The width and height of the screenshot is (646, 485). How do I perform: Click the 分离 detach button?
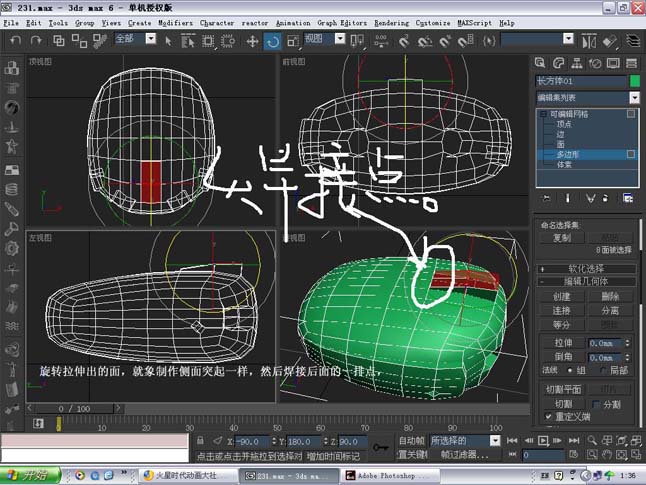tap(610, 310)
